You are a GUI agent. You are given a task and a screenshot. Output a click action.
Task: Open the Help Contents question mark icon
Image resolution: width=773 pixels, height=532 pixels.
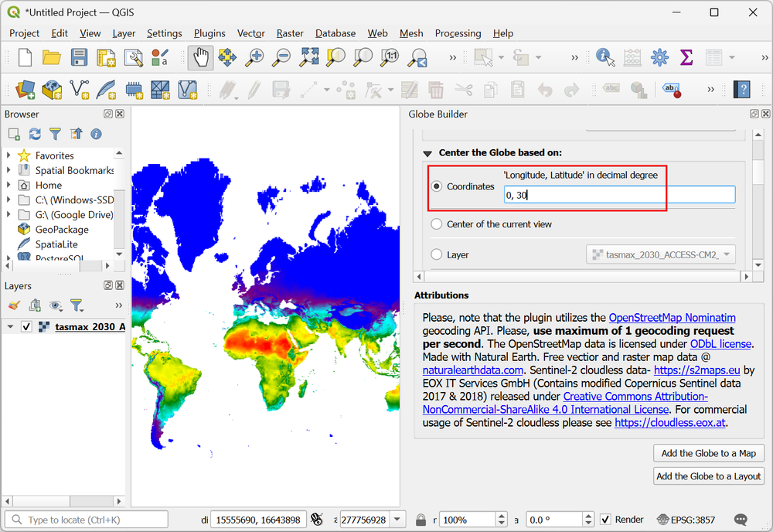[x=742, y=89]
